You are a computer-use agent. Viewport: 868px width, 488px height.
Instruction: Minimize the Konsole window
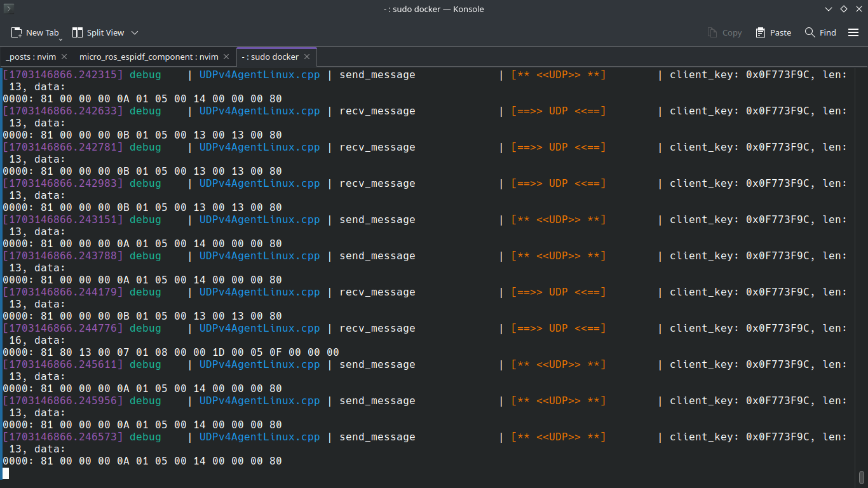[x=829, y=9]
